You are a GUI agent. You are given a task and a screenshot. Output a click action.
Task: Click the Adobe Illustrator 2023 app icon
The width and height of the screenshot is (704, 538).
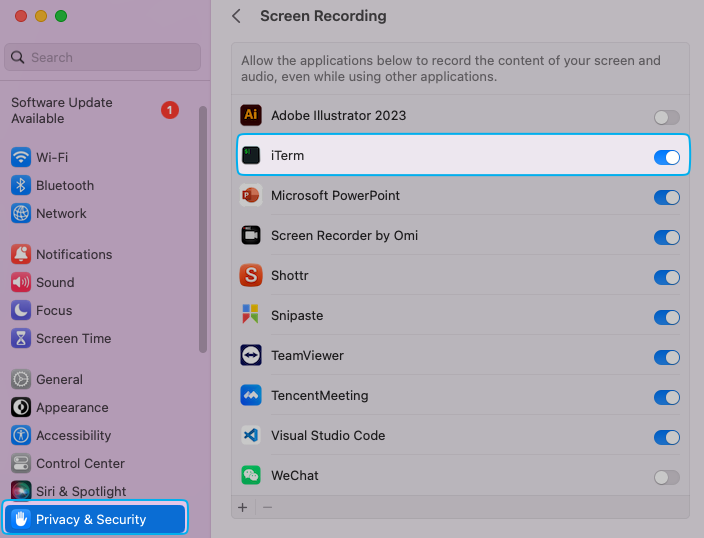(x=251, y=116)
